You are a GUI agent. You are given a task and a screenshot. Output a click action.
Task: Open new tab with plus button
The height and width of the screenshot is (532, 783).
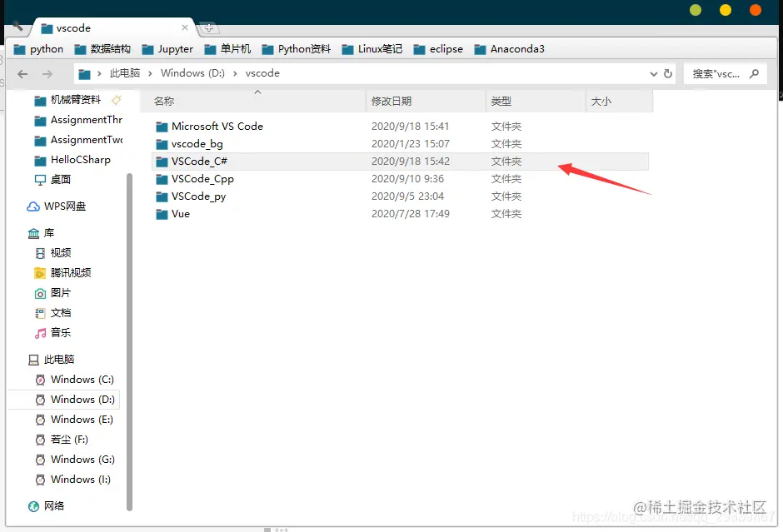point(209,28)
